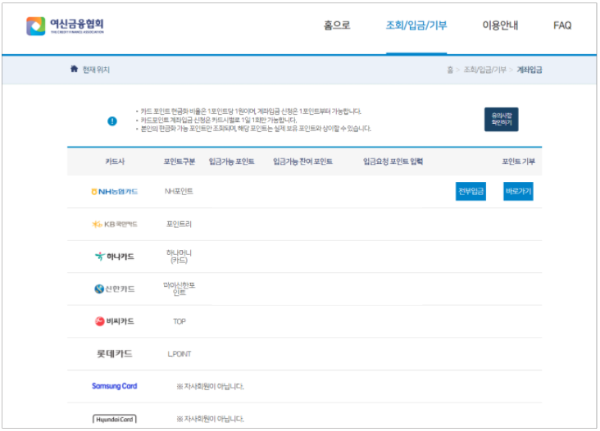Click the 계좌입금 breadcrumb text
The image size is (600, 431).
coord(529,70)
